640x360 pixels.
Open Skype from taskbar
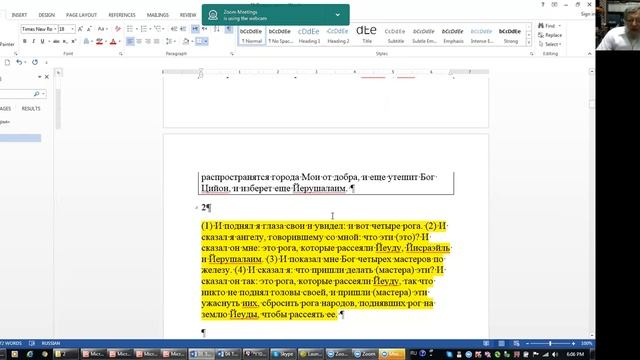click(282, 354)
